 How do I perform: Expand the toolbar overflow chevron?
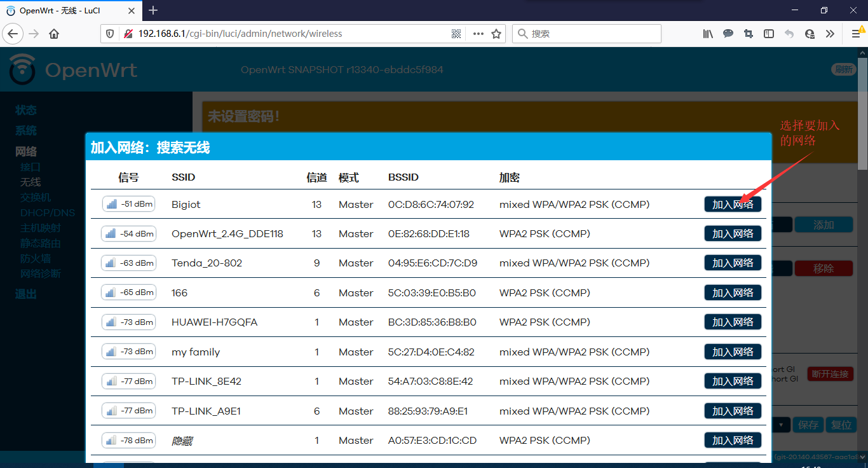830,34
